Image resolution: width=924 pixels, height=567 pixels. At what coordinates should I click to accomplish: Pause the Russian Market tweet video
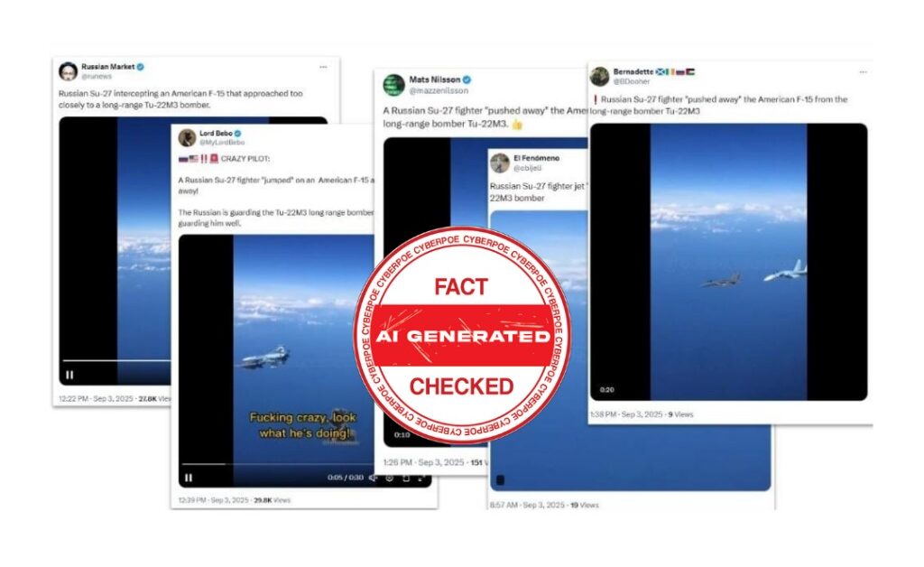(69, 375)
